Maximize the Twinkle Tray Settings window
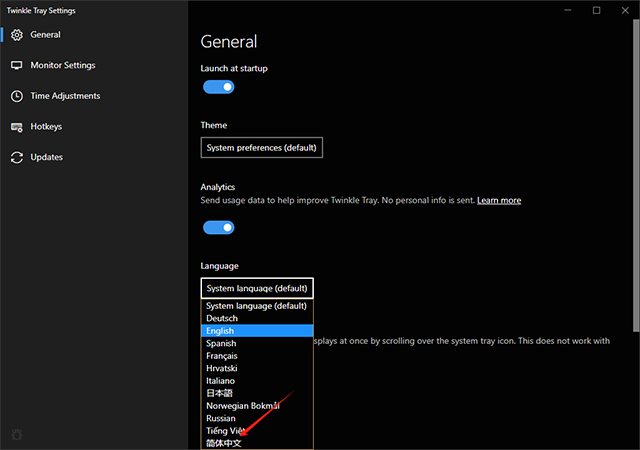 597,10
